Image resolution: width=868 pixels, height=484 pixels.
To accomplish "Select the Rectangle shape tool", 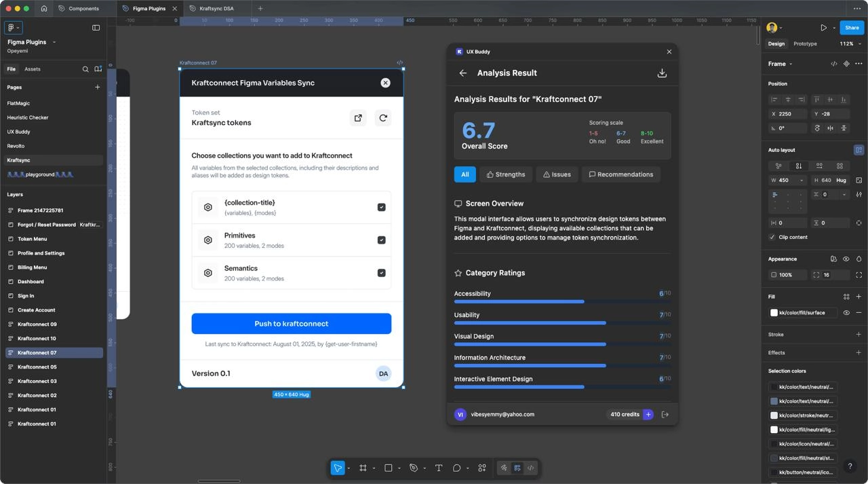I will coord(388,468).
